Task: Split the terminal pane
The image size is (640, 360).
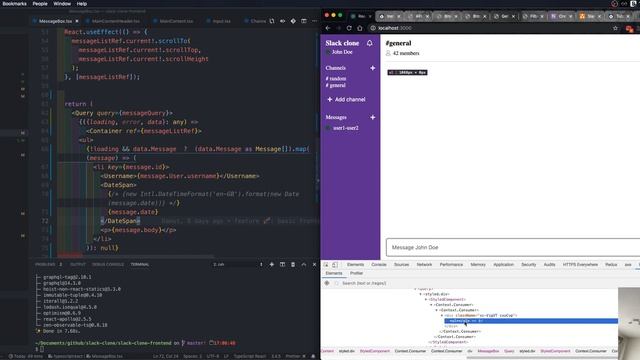Action: click(282, 264)
